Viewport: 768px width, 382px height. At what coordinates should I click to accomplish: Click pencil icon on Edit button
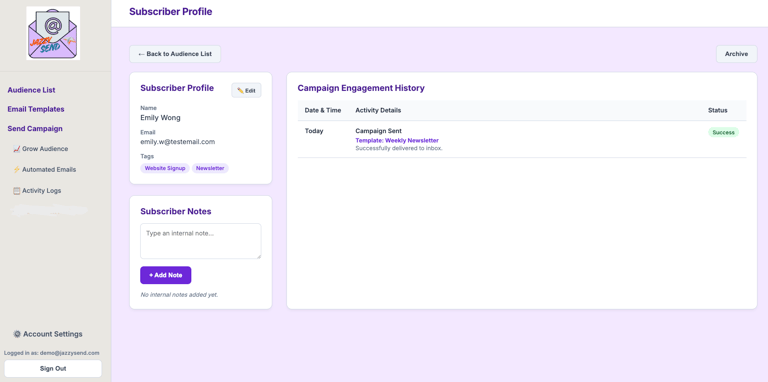tap(240, 91)
